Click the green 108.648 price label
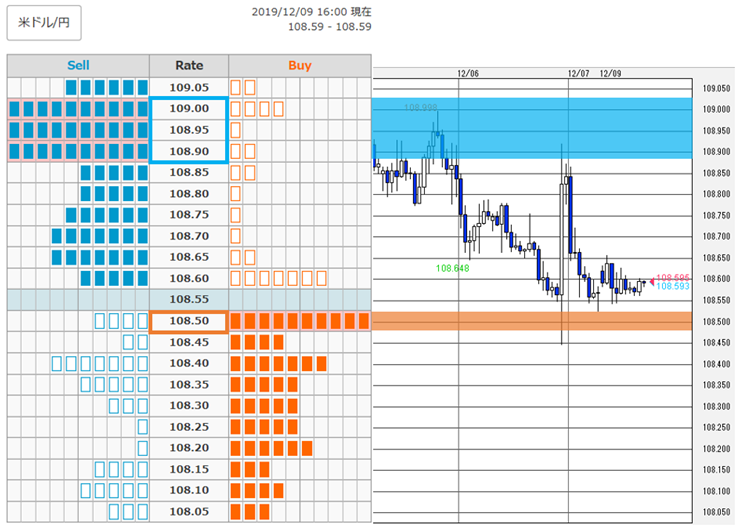This screenshot has height=530, width=740. point(452,269)
